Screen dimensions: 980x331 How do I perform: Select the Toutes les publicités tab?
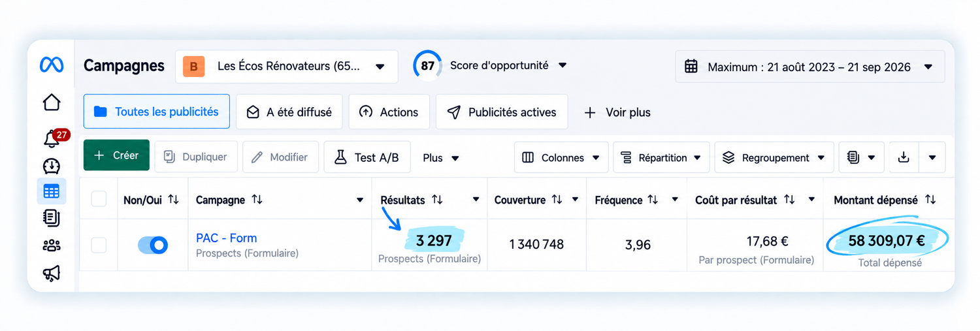(x=157, y=112)
